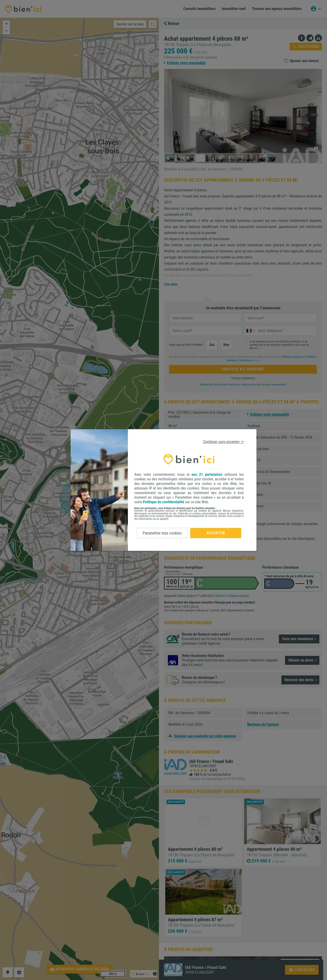327x980 pixels.
Task: Open the map layers control
Action: pyautogui.click(x=7, y=972)
